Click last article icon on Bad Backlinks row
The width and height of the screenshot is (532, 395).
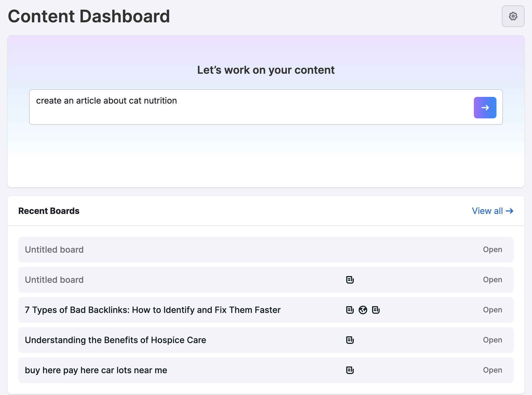pos(376,310)
